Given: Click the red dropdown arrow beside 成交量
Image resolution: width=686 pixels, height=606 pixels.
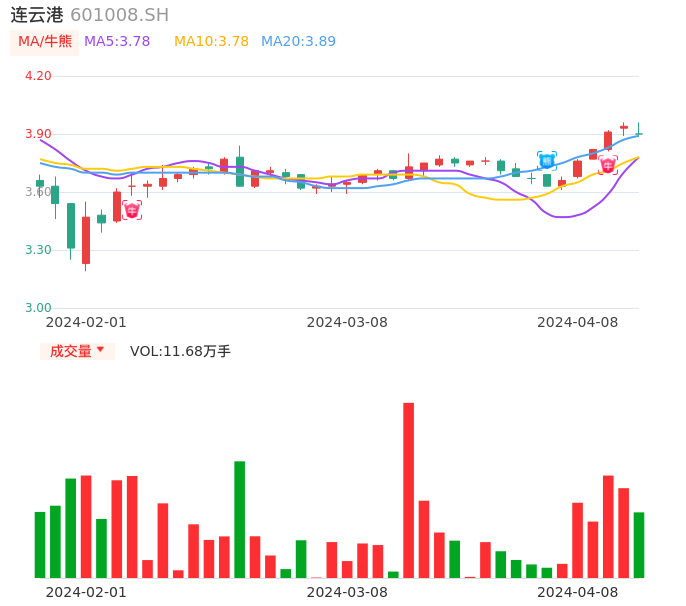Looking at the screenshot, I should [100, 350].
